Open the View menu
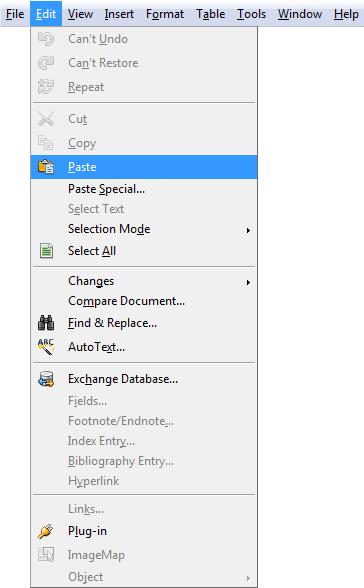 (80, 14)
